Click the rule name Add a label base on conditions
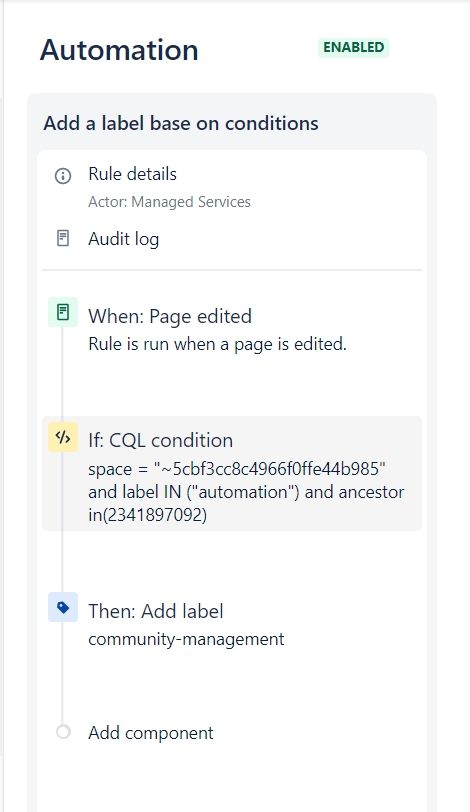The height and width of the screenshot is (812, 470). [x=181, y=124]
